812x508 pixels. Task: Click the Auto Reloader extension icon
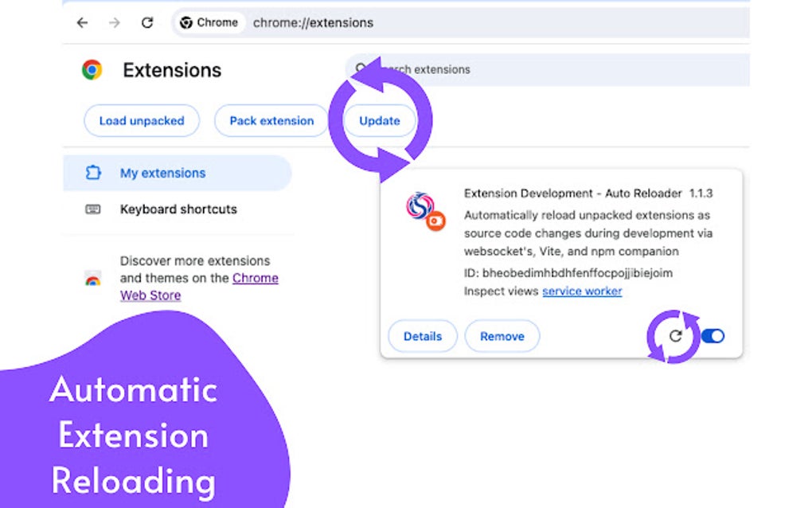click(425, 211)
